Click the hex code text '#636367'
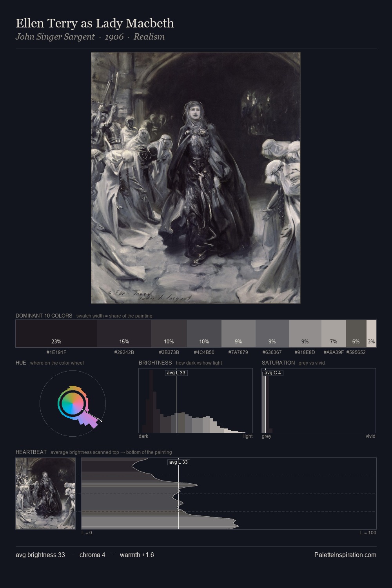Image resolution: width=392 pixels, height=588 pixels. (x=272, y=352)
